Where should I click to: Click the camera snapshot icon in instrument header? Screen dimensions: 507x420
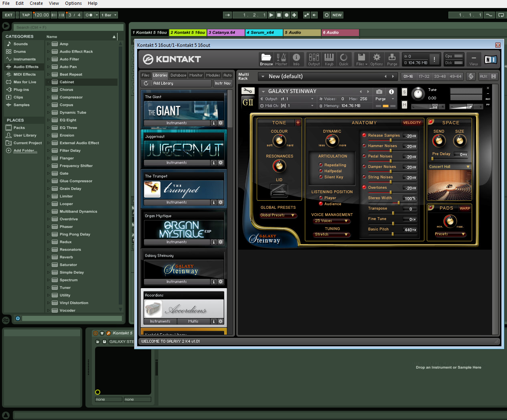click(379, 91)
